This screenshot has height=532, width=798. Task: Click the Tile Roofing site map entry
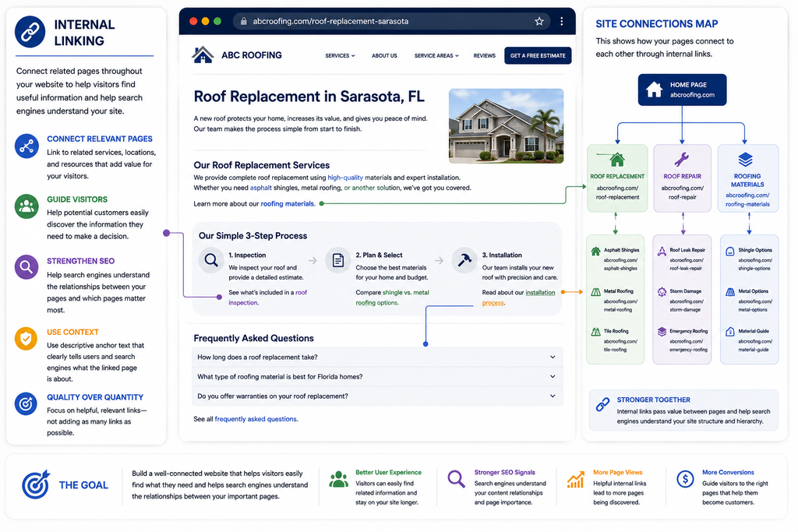click(x=616, y=340)
